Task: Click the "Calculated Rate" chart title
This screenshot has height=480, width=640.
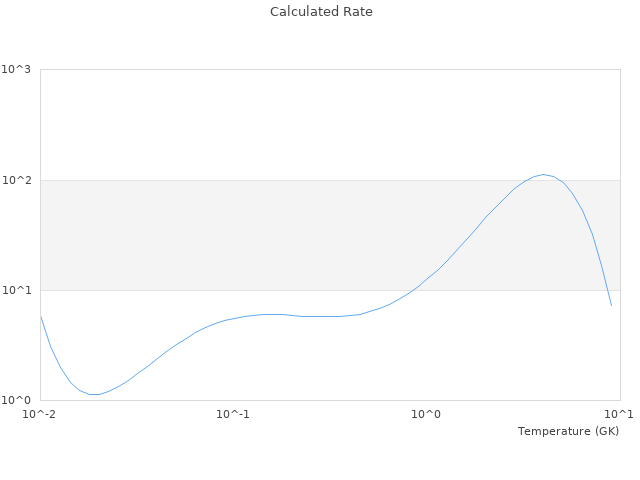Action: click(x=320, y=12)
